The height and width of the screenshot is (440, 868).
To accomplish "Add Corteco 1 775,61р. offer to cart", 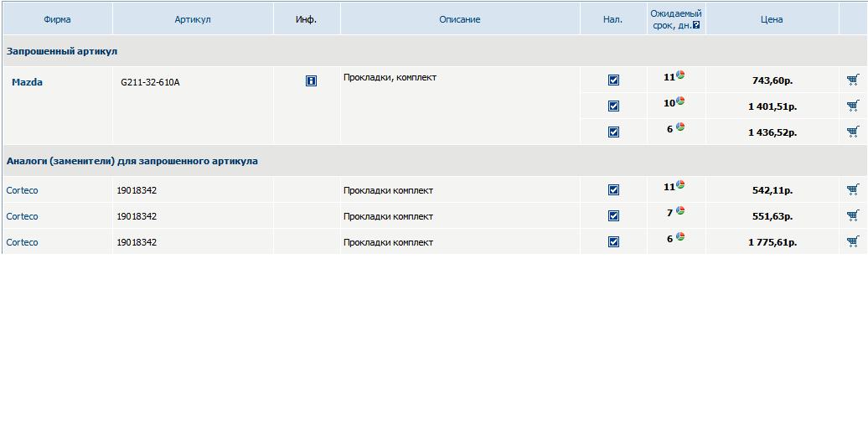I will [853, 241].
